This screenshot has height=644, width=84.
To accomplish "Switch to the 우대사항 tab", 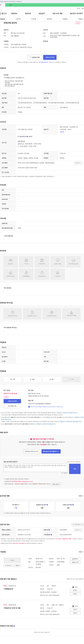I will click(x=34, y=19).
